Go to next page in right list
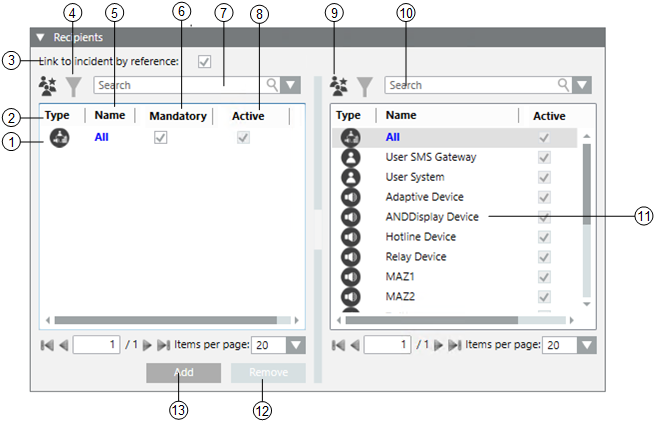The height and width of the screenshot is (426, 659). click(436, 344)
